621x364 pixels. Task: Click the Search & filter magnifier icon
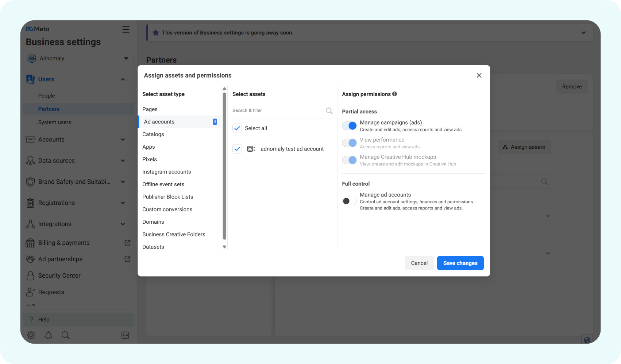(x=329, y=111)
